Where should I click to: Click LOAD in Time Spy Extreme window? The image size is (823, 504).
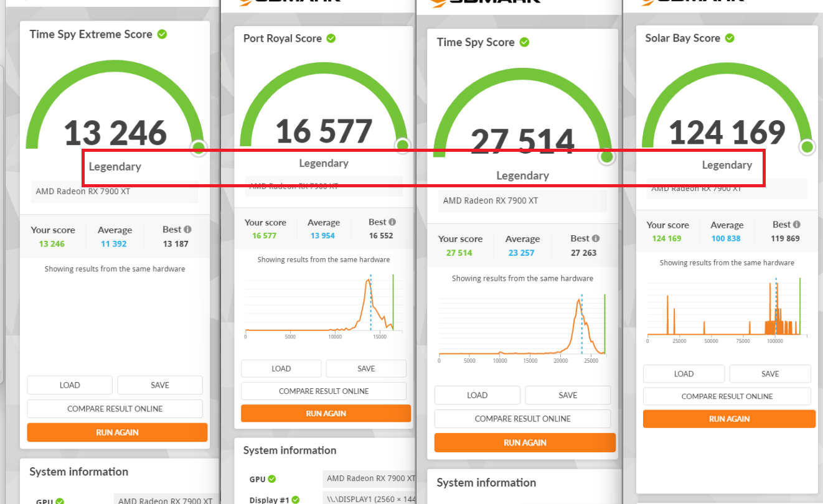[70, 385]
